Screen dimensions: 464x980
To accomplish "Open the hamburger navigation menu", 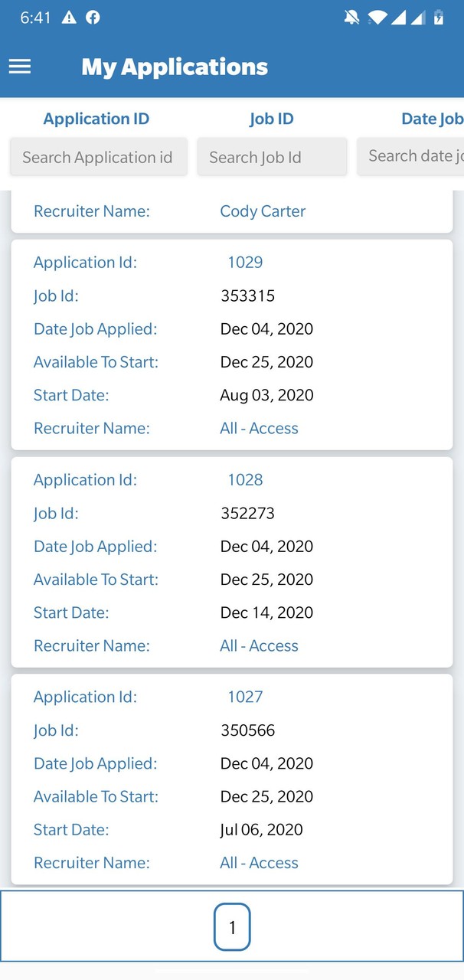I will click(19, 67).
